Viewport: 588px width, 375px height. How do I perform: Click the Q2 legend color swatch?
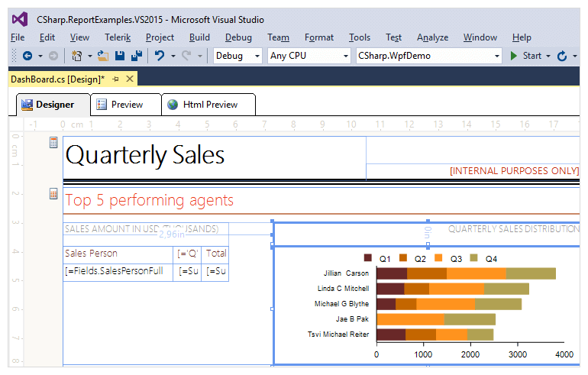coord(403,258)
